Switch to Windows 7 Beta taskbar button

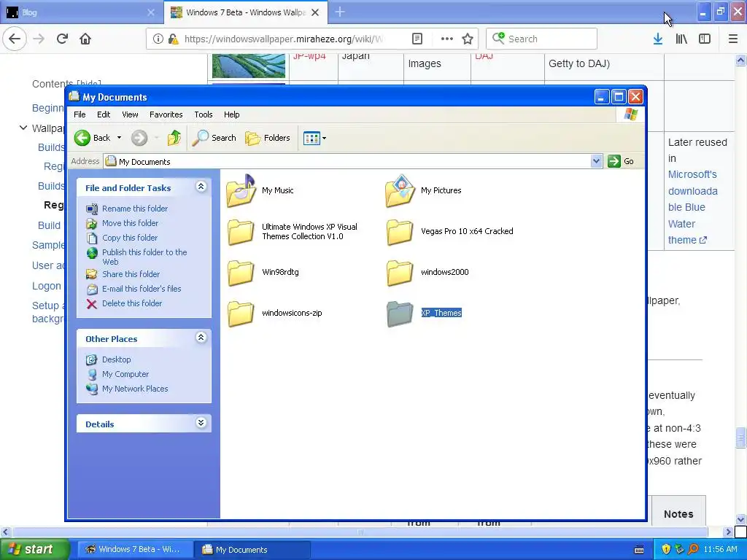tap(135, 549)
